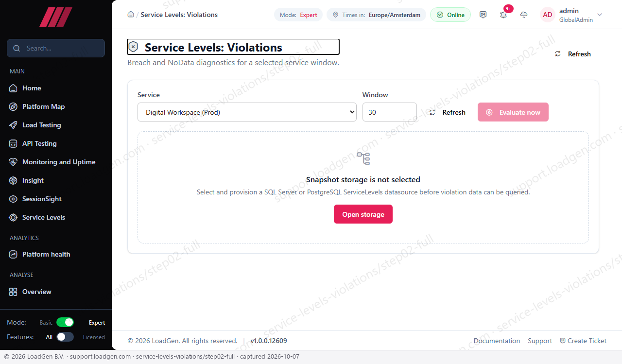The width and height of the screenshot is (622, 364).
Task: Expand the admin account menu chevron
Action: (600, 15)
